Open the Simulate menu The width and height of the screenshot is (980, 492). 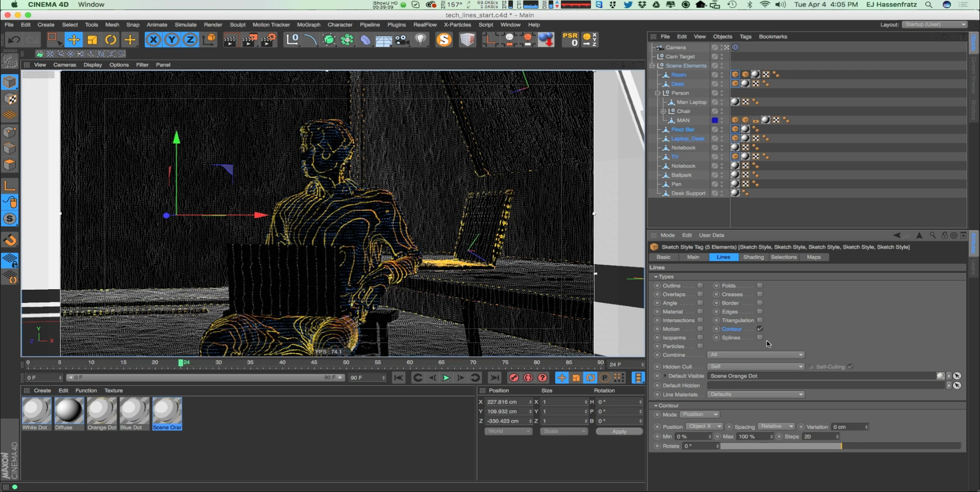pos(185,25)
